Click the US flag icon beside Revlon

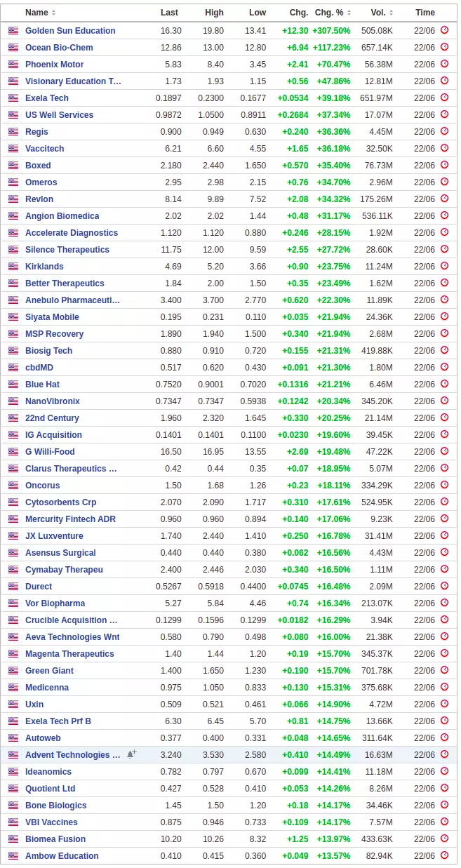(13, 199)
